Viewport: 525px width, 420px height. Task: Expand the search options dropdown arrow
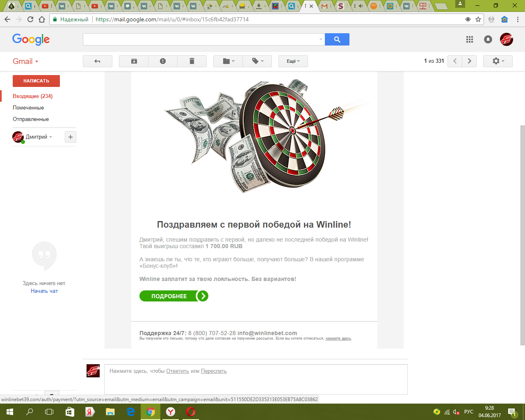click(321, 39)
